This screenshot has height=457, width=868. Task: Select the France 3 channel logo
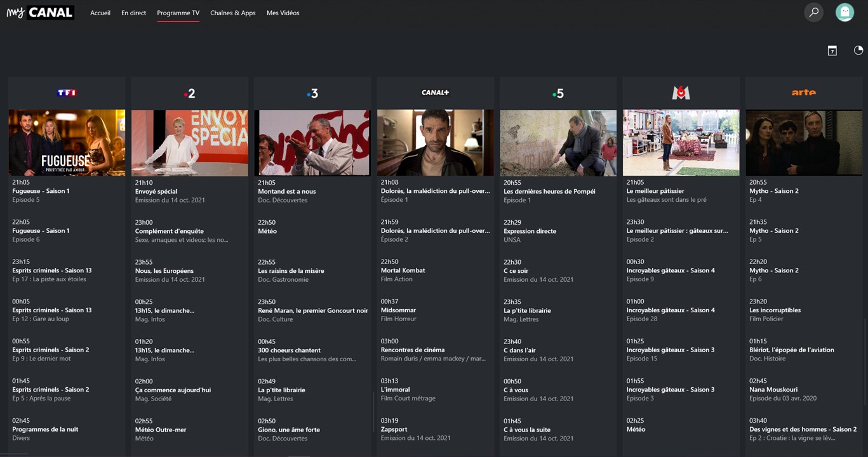tap(312, 93)
